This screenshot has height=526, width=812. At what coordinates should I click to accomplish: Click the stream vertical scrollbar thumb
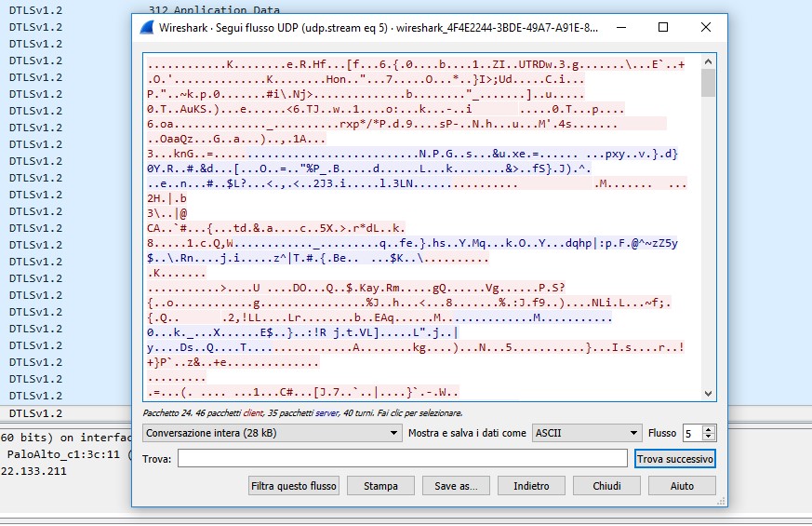point(708,83)
